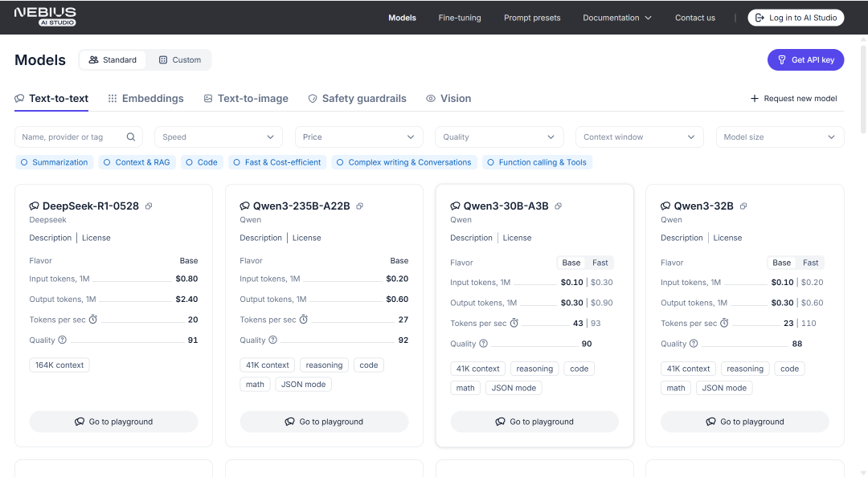Click the search magnifier icon
The width and height of the screenshot is (868, 477).
(x=131, y=137)
